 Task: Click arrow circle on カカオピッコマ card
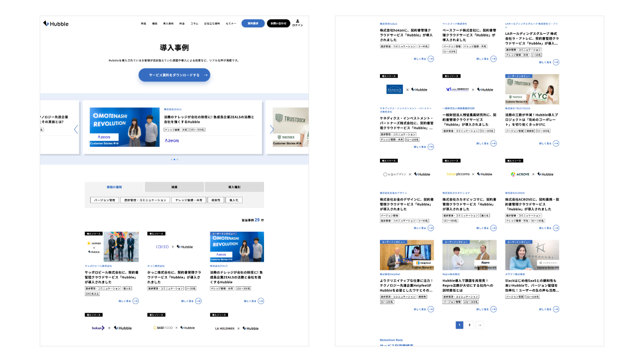tap(493, 228)
